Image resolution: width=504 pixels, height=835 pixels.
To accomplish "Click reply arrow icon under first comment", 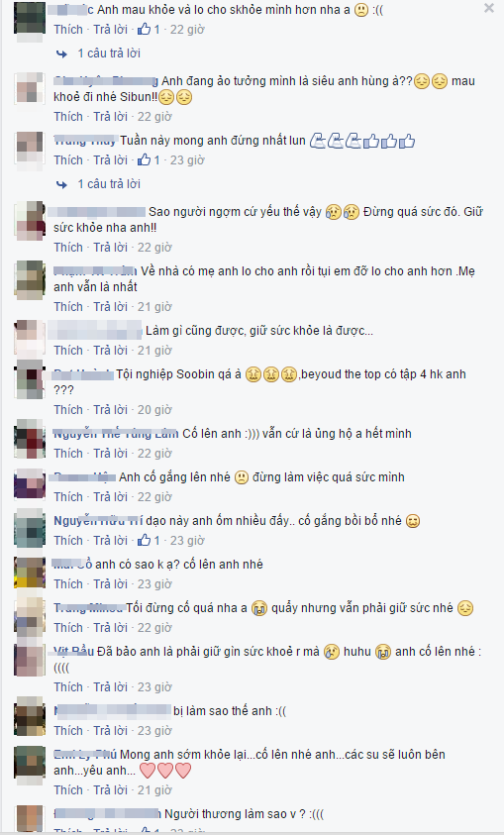I will [61, 53].
